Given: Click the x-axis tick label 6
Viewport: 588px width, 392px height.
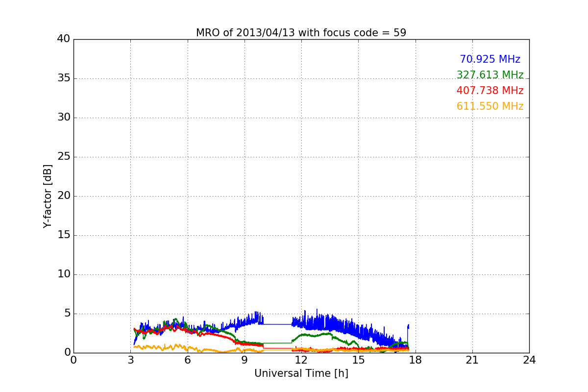Looking at the screenshot, I should (x=187, y=360).
